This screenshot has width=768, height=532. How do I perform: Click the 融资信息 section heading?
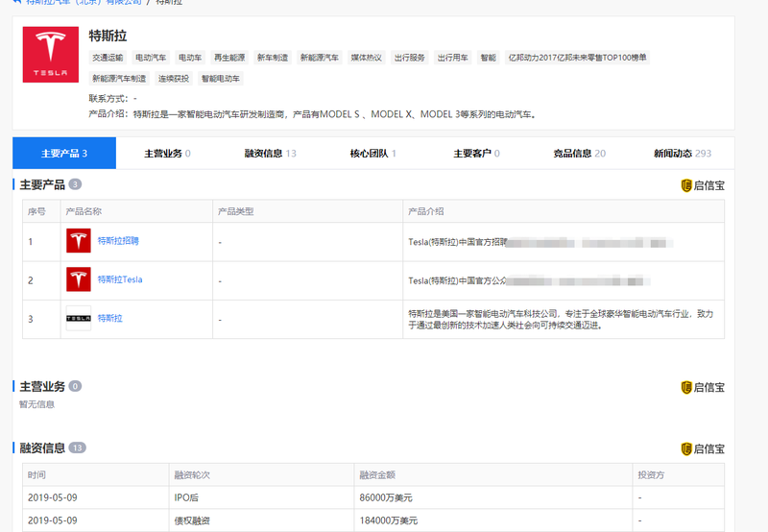coord(42,448)
